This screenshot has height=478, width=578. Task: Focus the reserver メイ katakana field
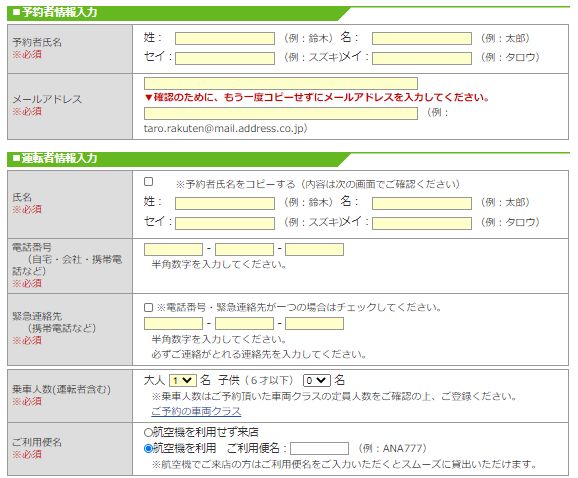point(422,58)
